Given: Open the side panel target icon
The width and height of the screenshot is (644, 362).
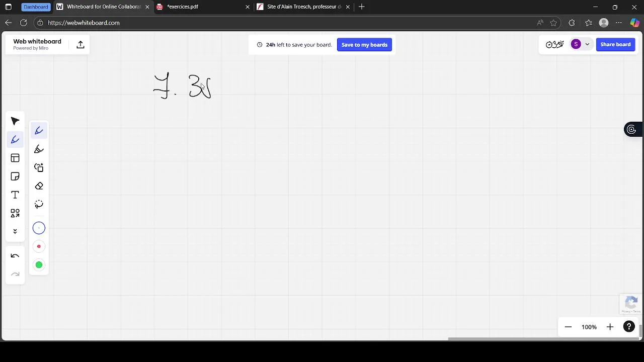Looking at the screenshot, I should point(631,130).
